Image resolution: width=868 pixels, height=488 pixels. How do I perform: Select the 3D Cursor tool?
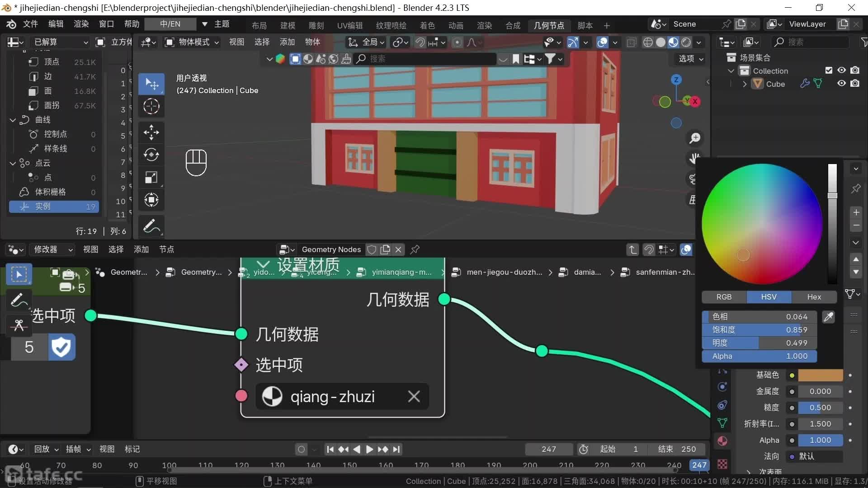[151, 107]
